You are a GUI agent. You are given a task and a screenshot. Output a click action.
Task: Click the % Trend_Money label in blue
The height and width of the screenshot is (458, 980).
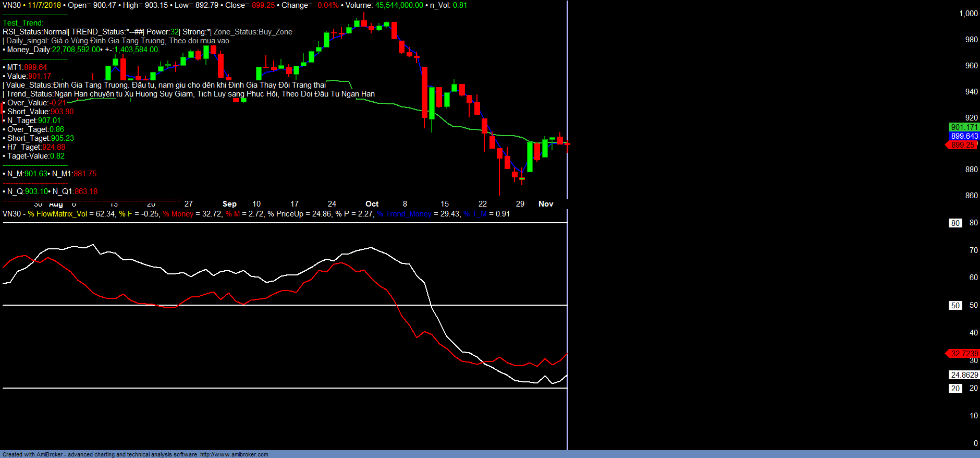(405, 214)
